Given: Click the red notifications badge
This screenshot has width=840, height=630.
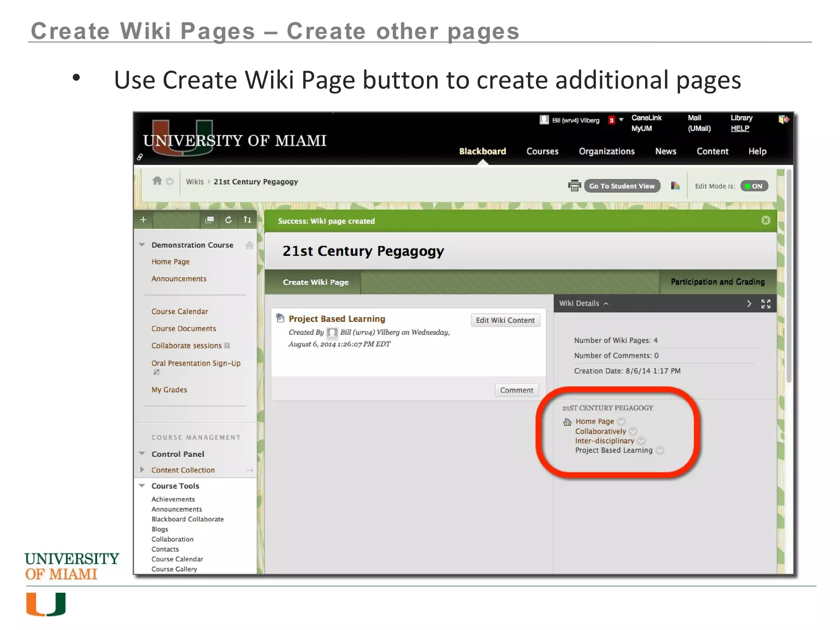Looking at the screenshot, I should point(611,120).
